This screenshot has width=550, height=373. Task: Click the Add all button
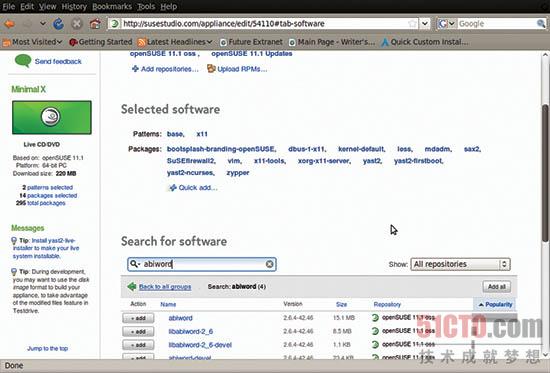pos(497,287)
